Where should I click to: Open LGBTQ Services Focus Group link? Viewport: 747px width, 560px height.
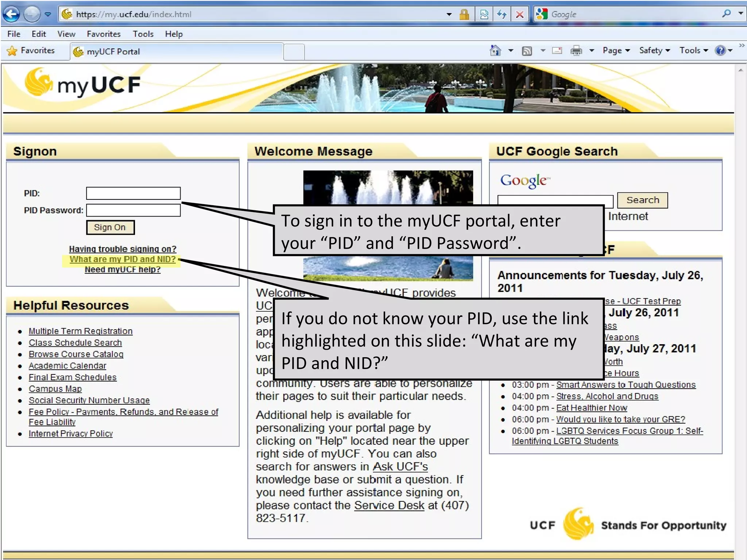pos(607,436)
